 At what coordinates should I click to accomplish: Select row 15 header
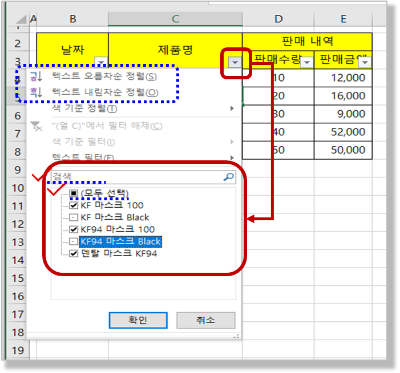18,278
